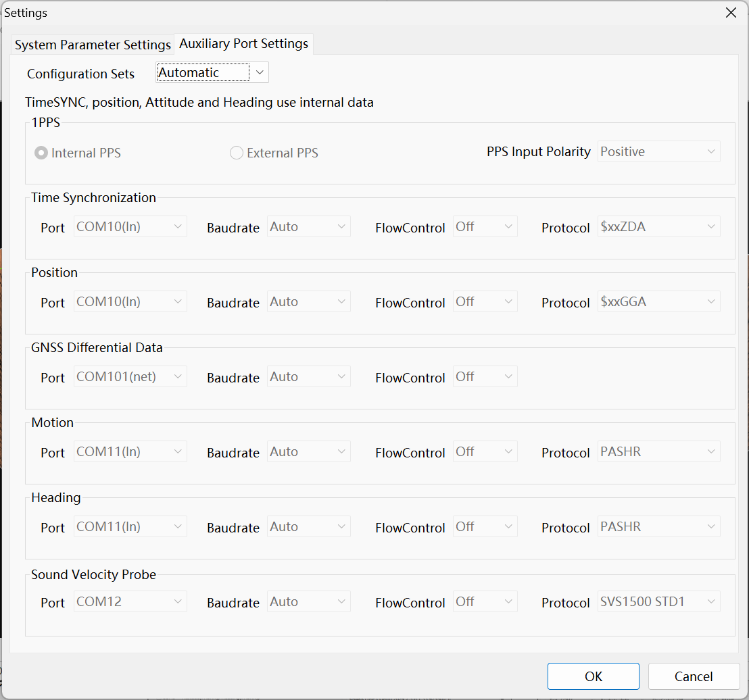Viewport: 749px width, 700px height.
Task: Open the Heading Baudrate dropdown
Action: click(x=308, y=527)
